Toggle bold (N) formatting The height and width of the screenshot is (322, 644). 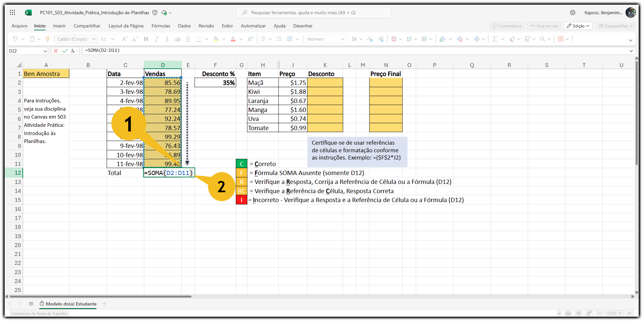(x=146, y=39)
